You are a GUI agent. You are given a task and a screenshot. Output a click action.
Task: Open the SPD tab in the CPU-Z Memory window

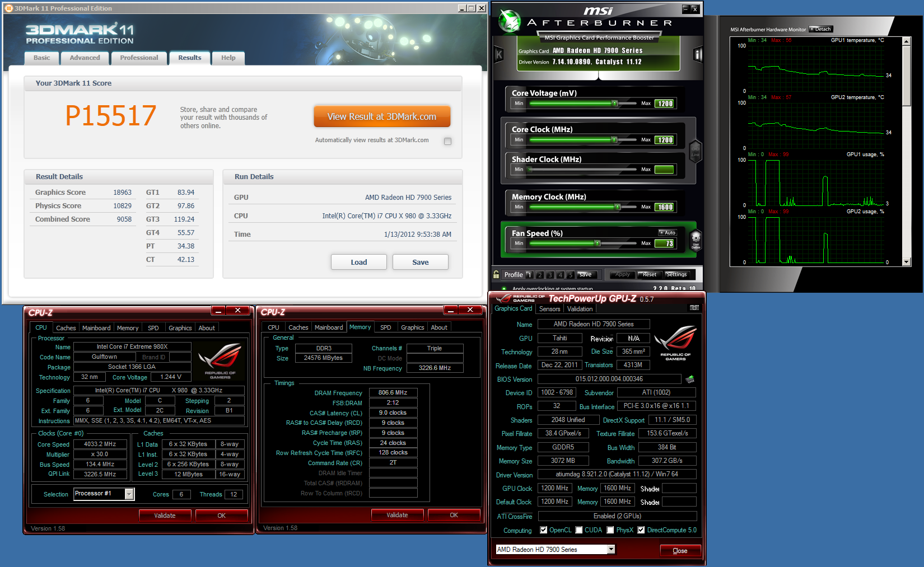pyautogui.click(x=386, y=327)
